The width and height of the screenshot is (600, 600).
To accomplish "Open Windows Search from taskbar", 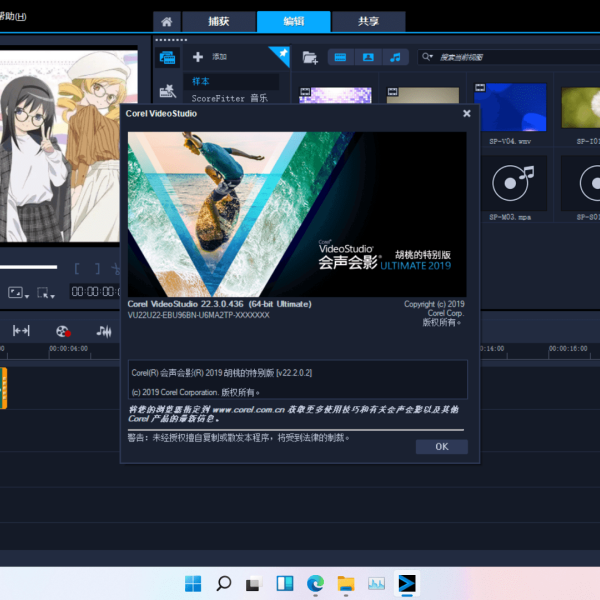I will pos(223,584).
